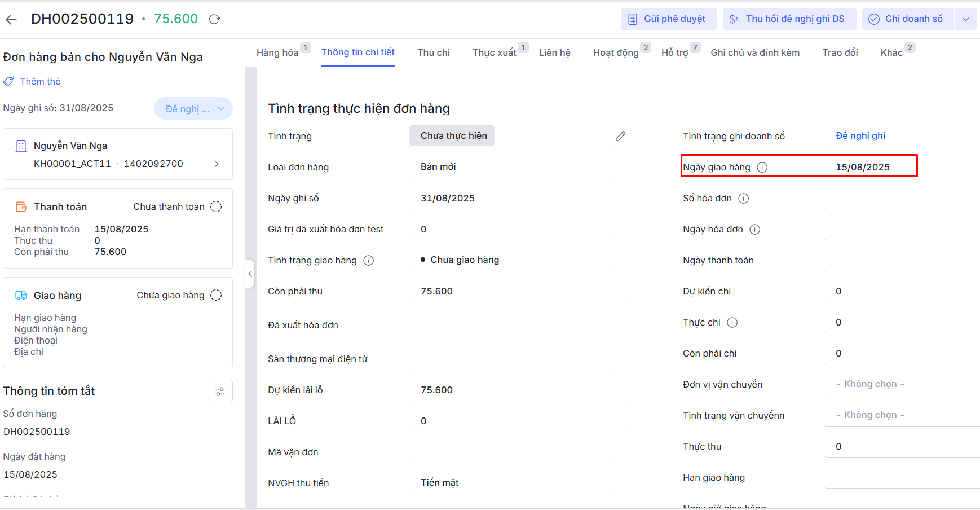This screenshot has width=980, height=510.
Task: Open the Thu chi tab
Action: 433,52
